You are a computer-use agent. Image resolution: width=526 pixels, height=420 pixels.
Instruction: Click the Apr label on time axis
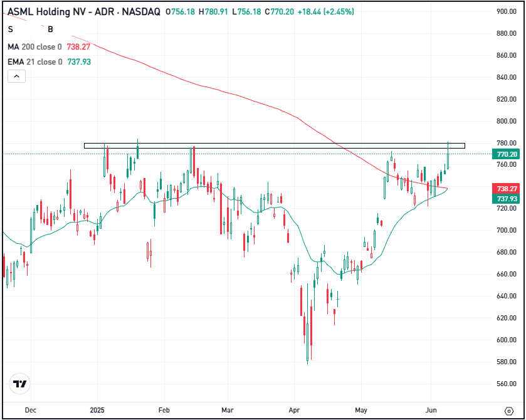pos(294,410)
